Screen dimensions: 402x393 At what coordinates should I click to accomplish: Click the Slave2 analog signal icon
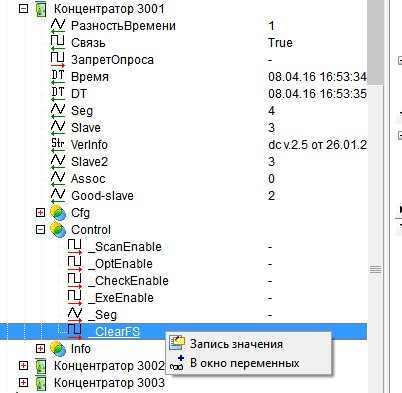tap(58, 162)
